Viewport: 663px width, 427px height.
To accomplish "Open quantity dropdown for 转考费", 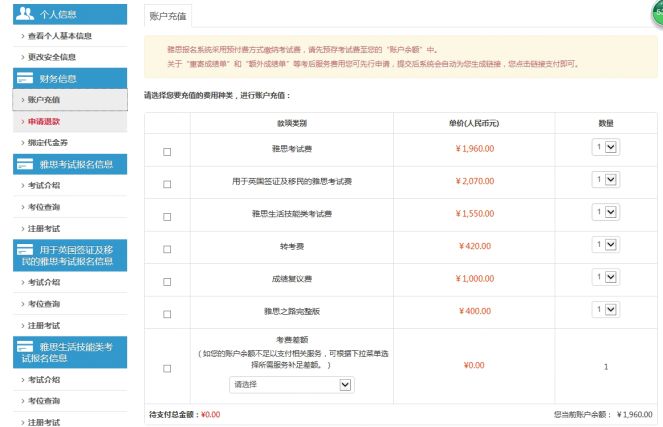I will click(x=606, y=245).
